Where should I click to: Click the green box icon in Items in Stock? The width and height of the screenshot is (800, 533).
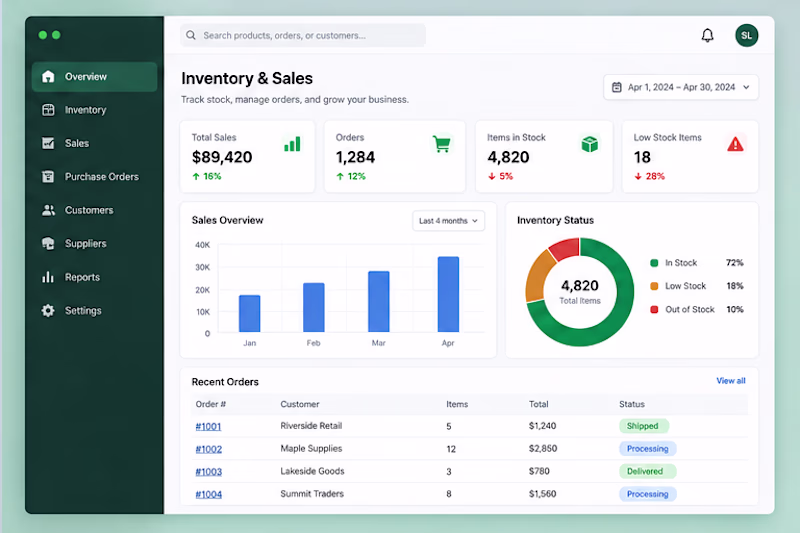click(589, 144)
